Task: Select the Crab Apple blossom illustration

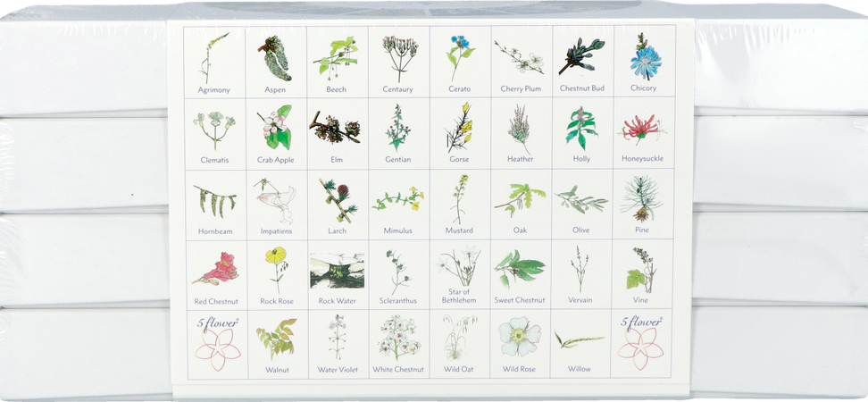Action: pyautogui.click(x=275, y=128)
